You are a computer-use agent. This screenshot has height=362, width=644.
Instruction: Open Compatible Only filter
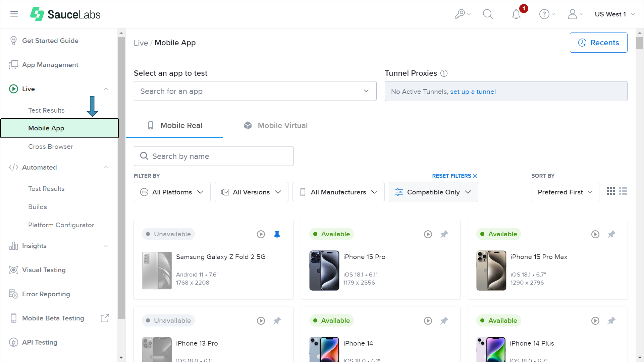pyautogui.click(x=433, y=192)
